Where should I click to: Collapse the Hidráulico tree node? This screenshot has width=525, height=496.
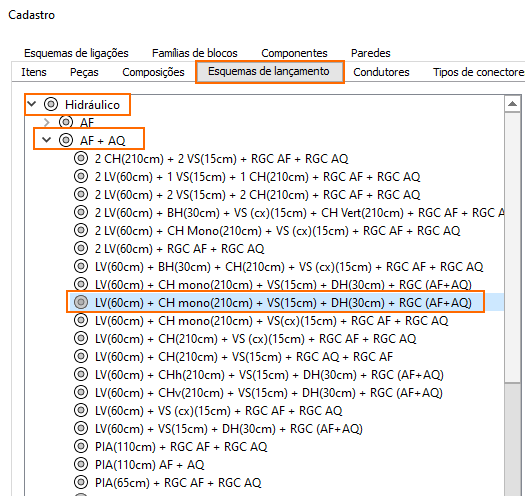(x=32, y=104)
